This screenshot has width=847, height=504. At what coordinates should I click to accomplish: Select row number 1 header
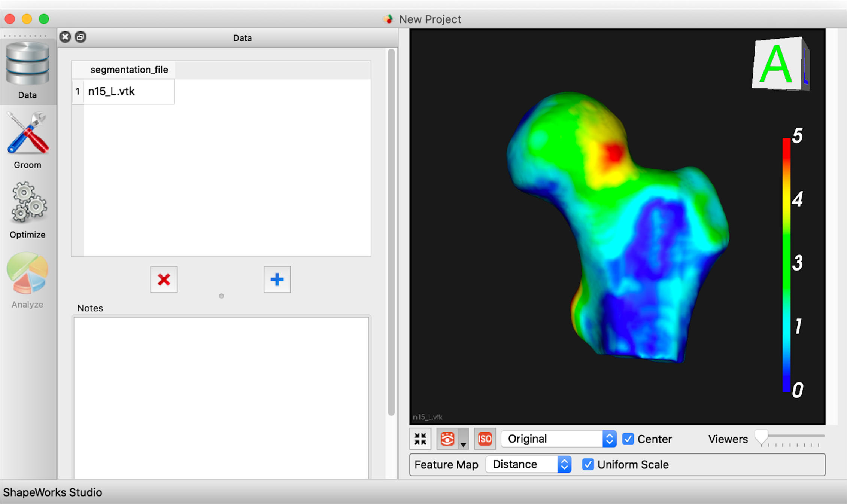[78, 91]
